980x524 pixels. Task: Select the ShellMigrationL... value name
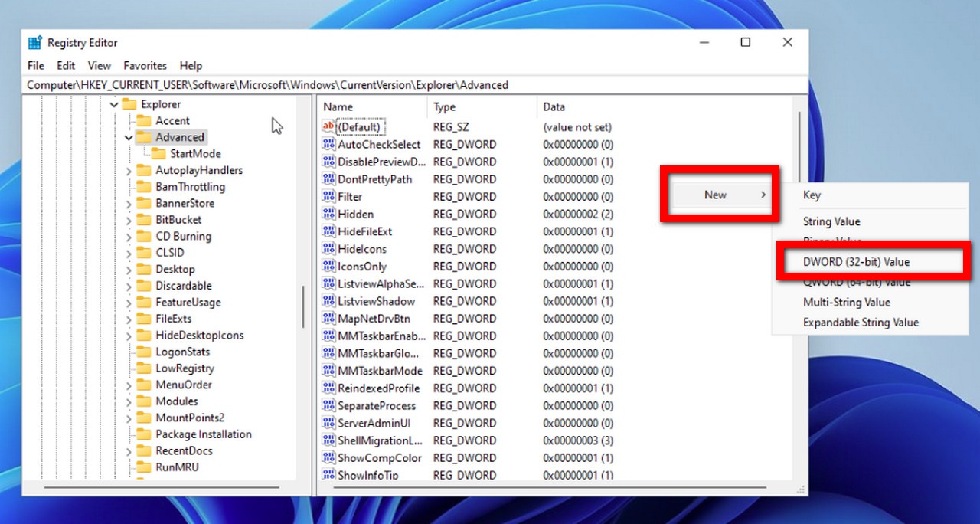point(381,440)
